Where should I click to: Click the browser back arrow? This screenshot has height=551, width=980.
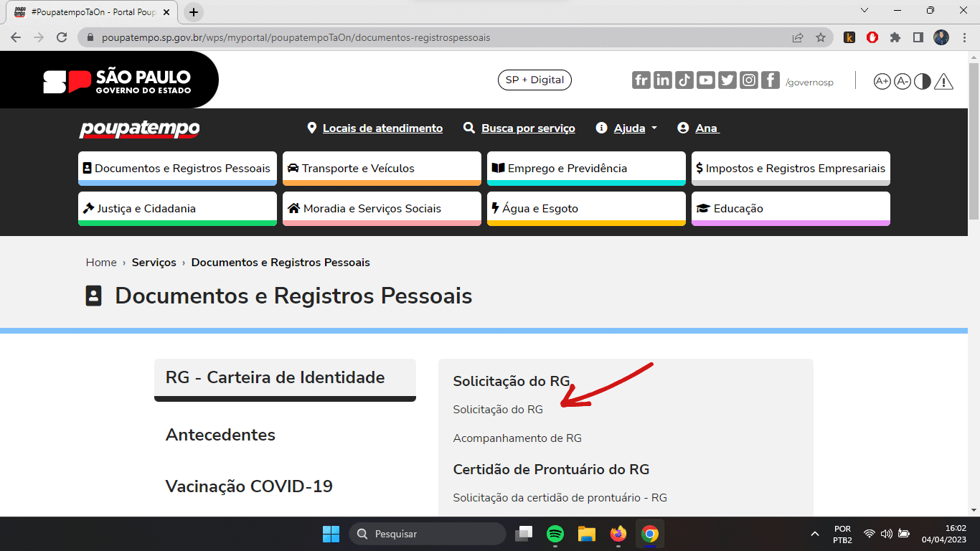(x=16, y=37)
